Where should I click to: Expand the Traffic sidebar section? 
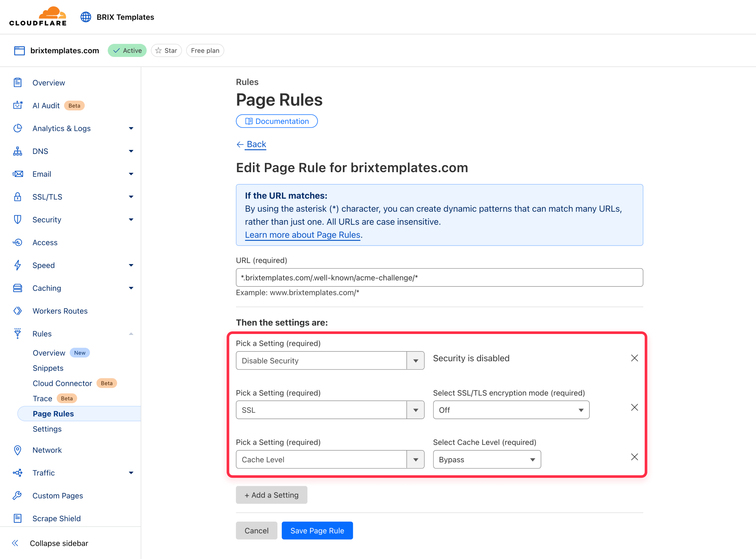[131, 473]
